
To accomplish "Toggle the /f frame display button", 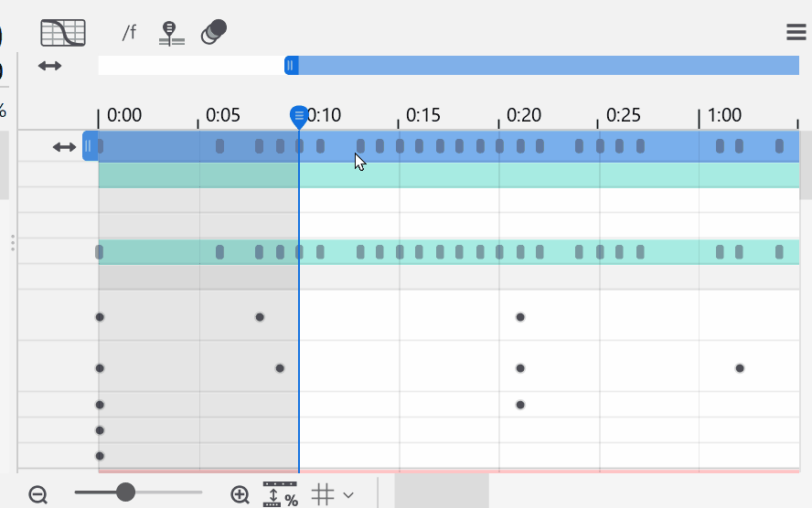I will click(x=129, y=33).
